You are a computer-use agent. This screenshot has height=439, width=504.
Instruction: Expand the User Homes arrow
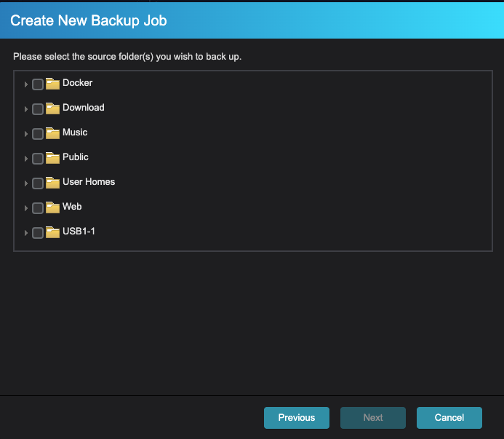pyautogui.click(x=26, y=183)
